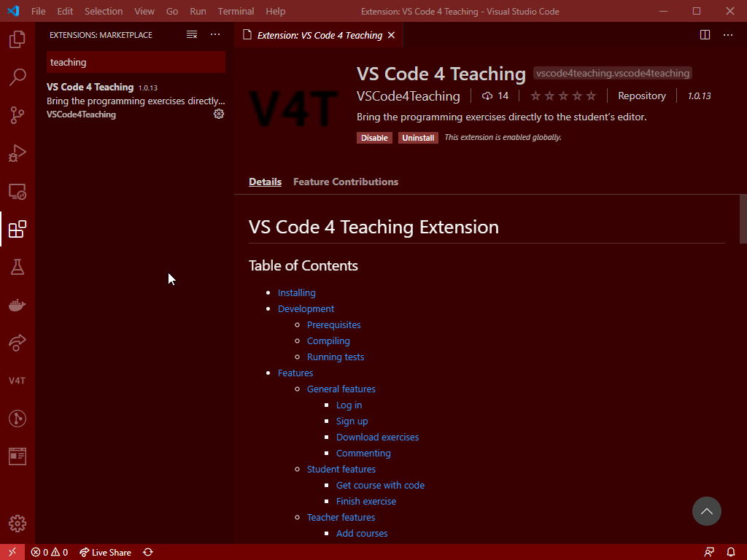
Task: Follow the Installing contents link
Action: [x=296, y=293]
